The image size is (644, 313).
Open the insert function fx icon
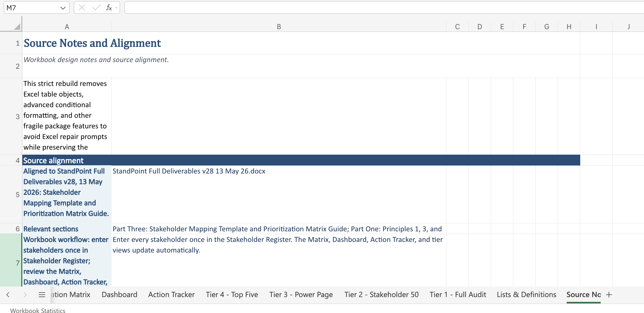click(x=109, y=8)
